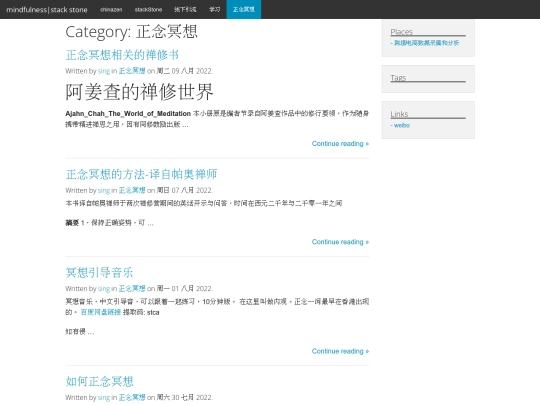Open the 百度网盘 link in the music post
Viewport: 540px width, 405px height.
point(101,312)
